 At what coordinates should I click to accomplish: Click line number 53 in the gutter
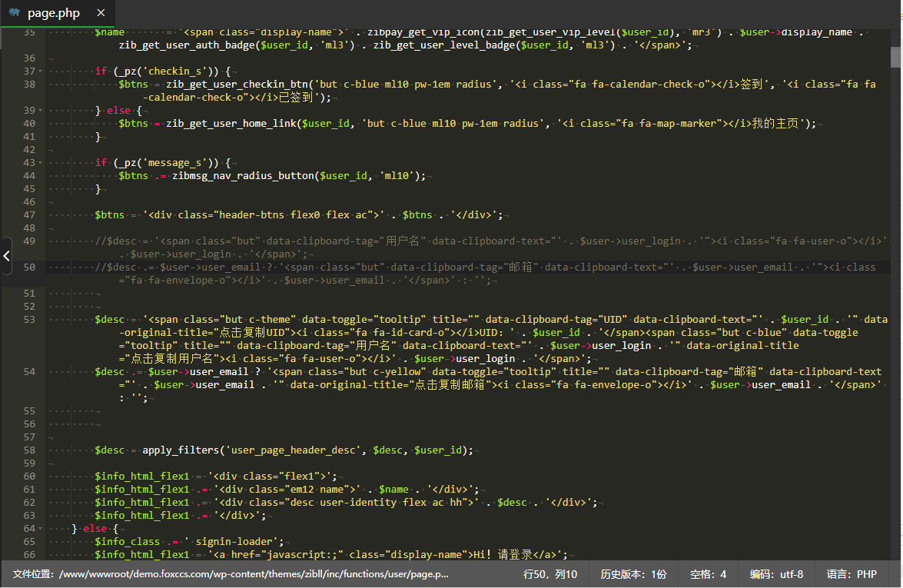(29, 320)
